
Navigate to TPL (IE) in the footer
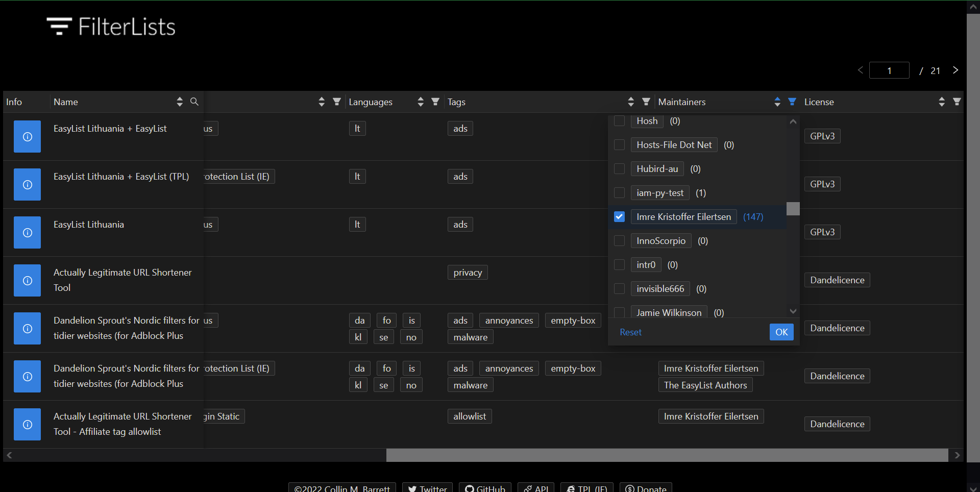tap(587, 488)
